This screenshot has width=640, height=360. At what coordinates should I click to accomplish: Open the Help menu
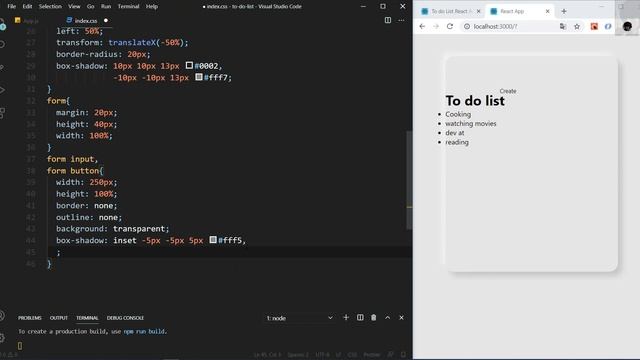tap(151, 7)
